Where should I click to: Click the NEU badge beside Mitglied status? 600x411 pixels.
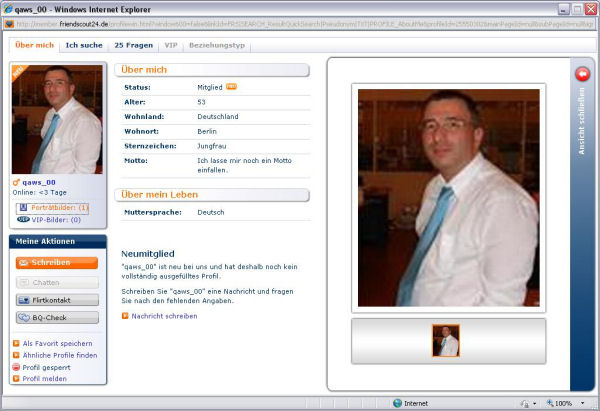231,87
